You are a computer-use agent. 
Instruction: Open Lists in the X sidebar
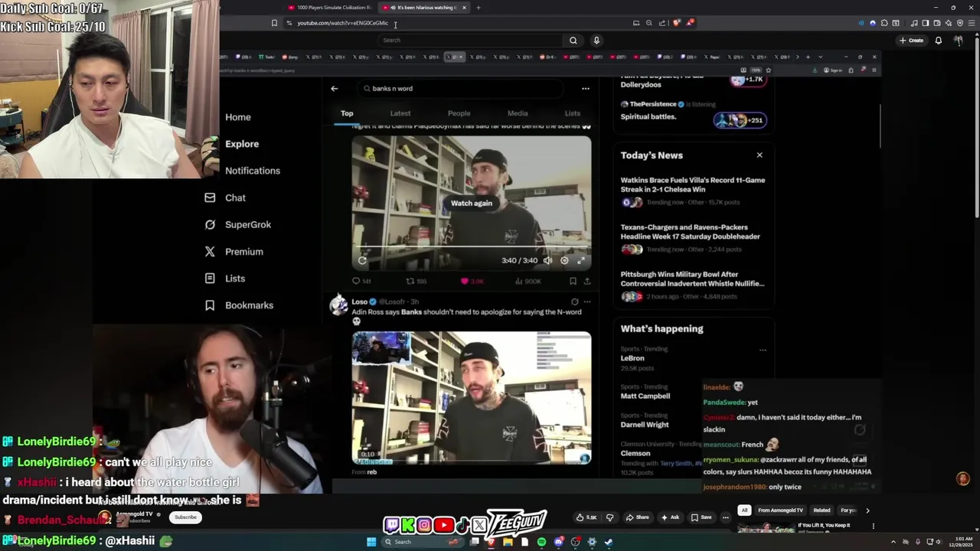225,279
